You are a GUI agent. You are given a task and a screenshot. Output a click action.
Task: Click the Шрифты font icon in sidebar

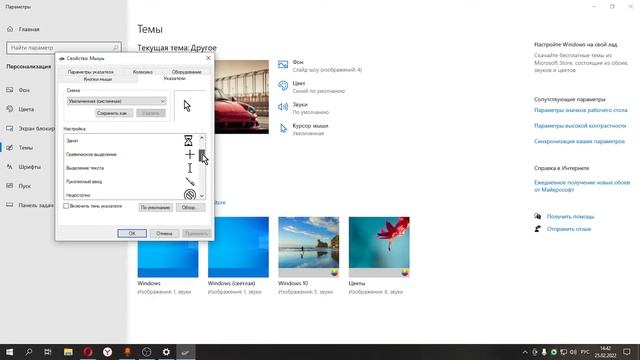pos(10,167)
